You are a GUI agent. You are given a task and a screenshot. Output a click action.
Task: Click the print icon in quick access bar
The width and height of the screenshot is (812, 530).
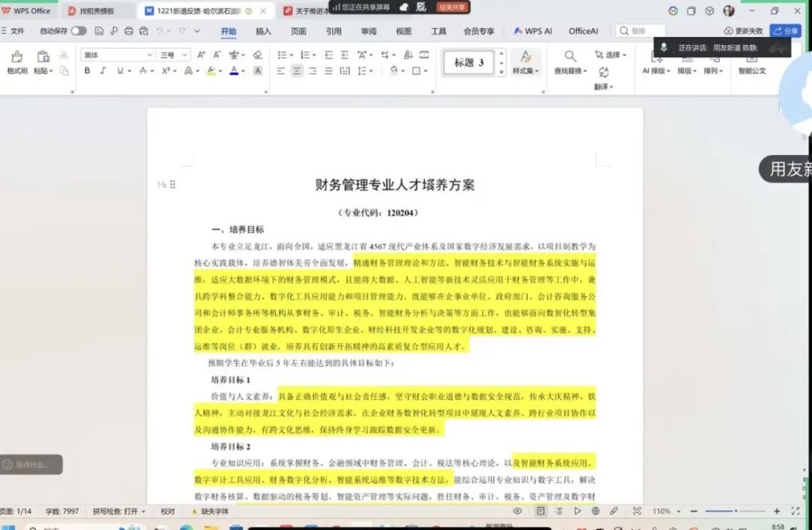pyautogui.click(x=129, y=31)
